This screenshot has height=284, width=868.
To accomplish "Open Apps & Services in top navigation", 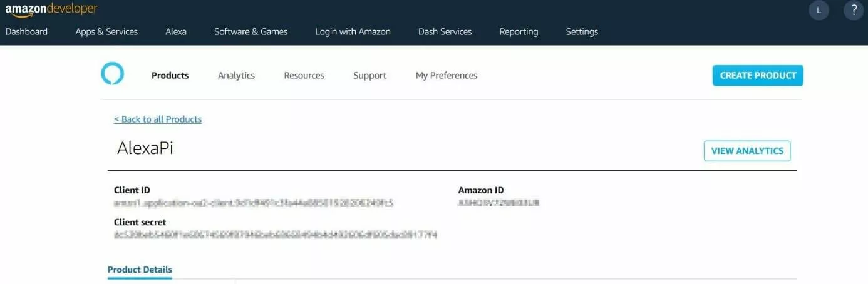I will click(x=106, y=31).
